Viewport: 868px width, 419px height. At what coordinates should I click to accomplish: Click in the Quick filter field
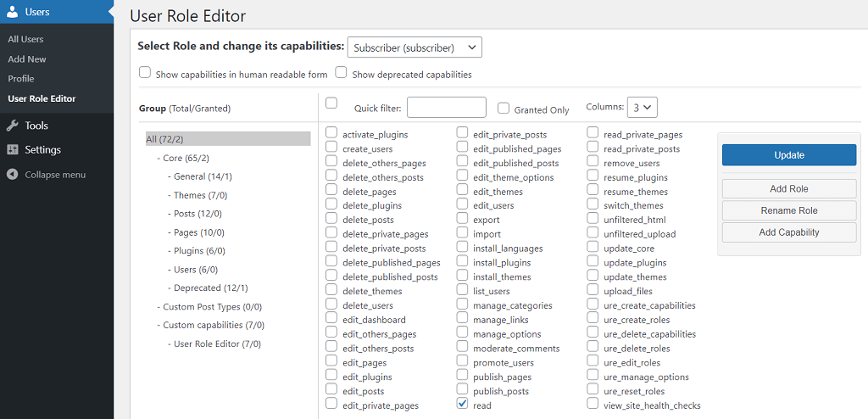[x=446, y=108]
